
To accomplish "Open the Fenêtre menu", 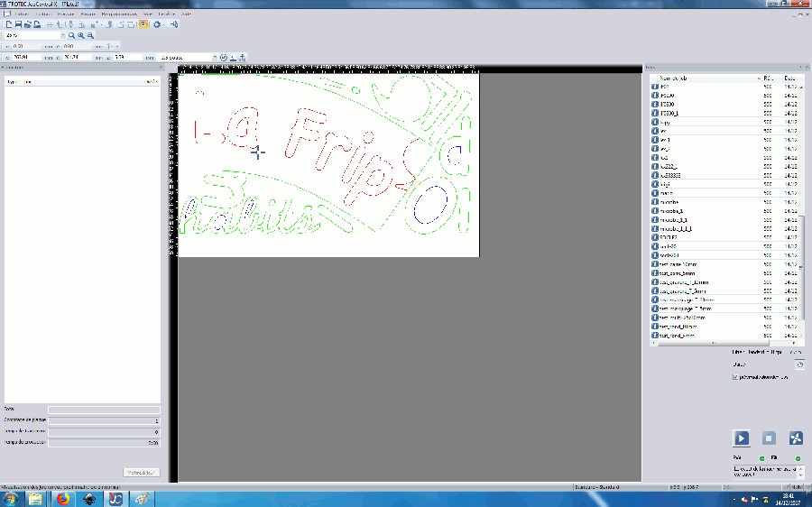I will tap(166, 14).
